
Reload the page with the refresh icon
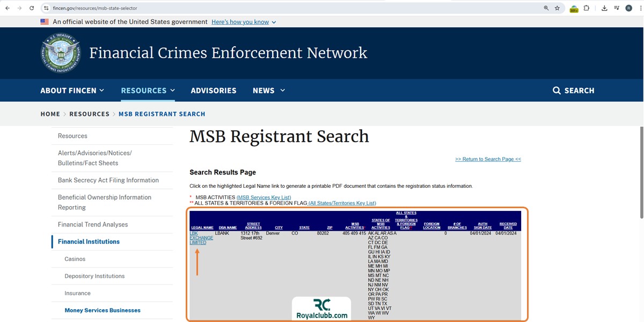click(x=32, y=8)
